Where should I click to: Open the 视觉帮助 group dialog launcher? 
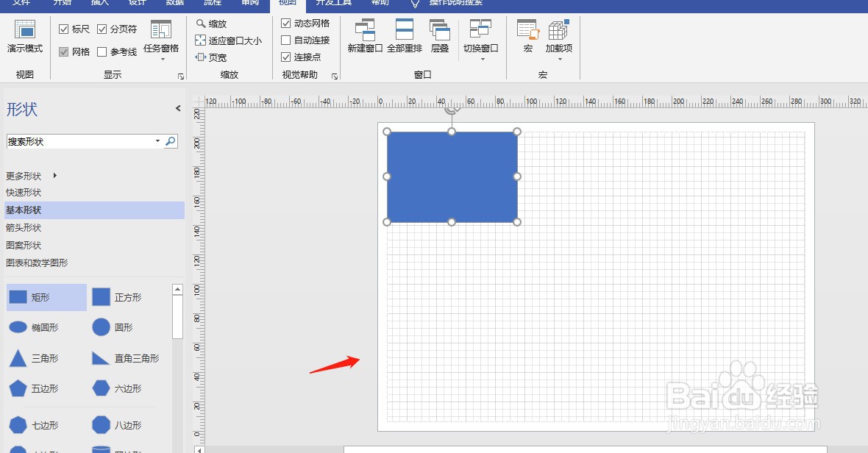(x=335, y=76)
